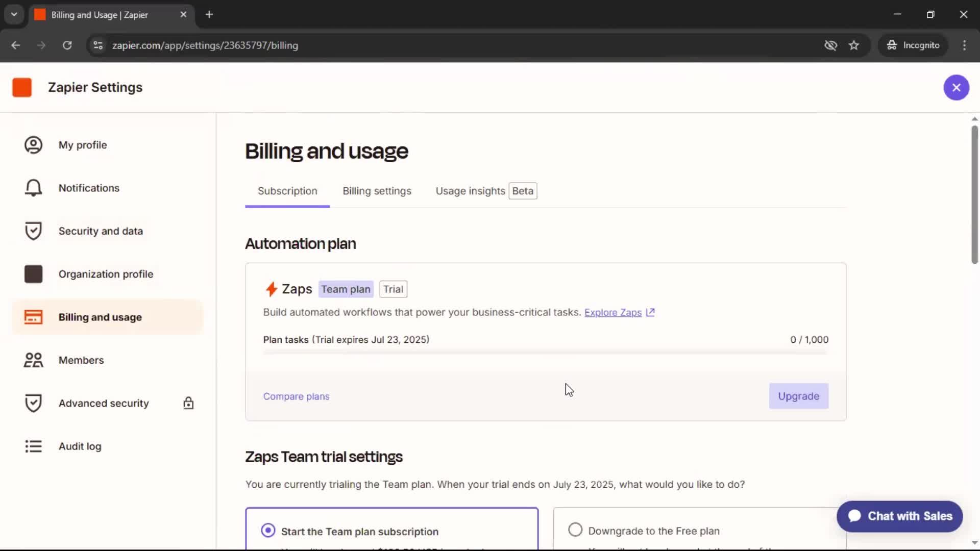Click the Billing and usage card icon
This screenshot has width=980, height=551.
(33, 317)
